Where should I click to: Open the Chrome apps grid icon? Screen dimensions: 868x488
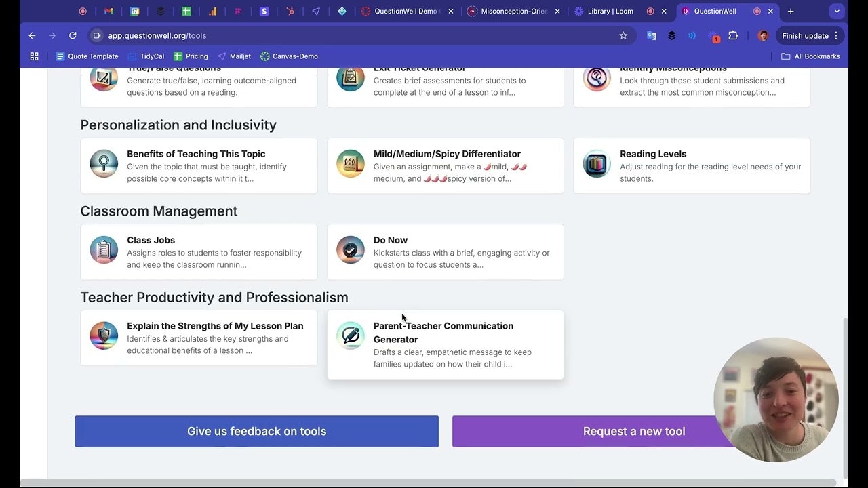point(35,56)
